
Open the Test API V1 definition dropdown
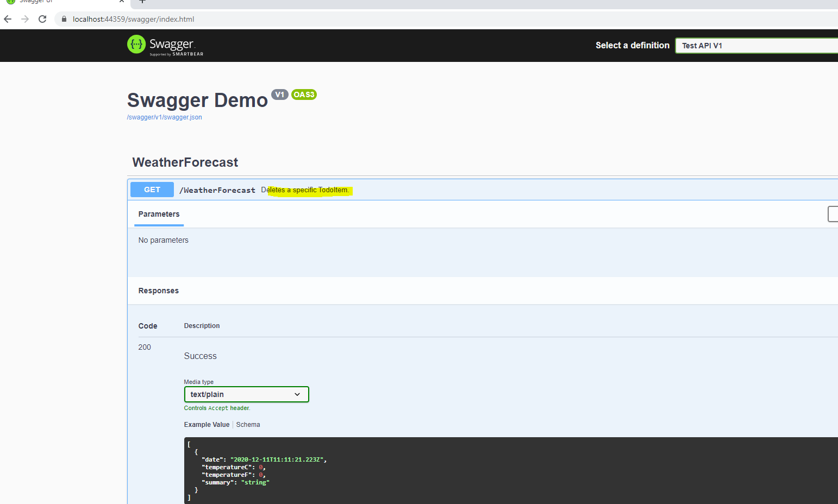point(756,46)
